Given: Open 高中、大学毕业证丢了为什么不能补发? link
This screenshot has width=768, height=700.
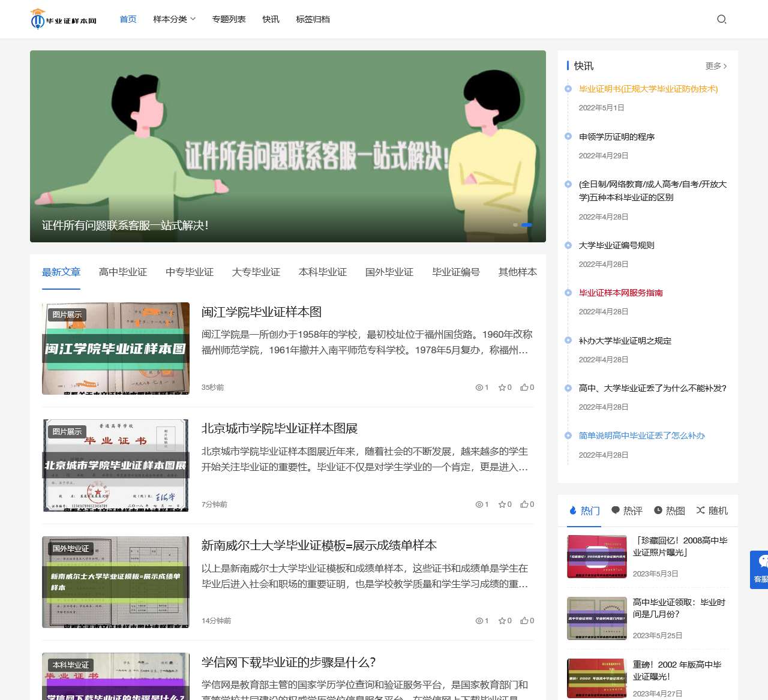Looking at the screenshot, I should 653,388.
